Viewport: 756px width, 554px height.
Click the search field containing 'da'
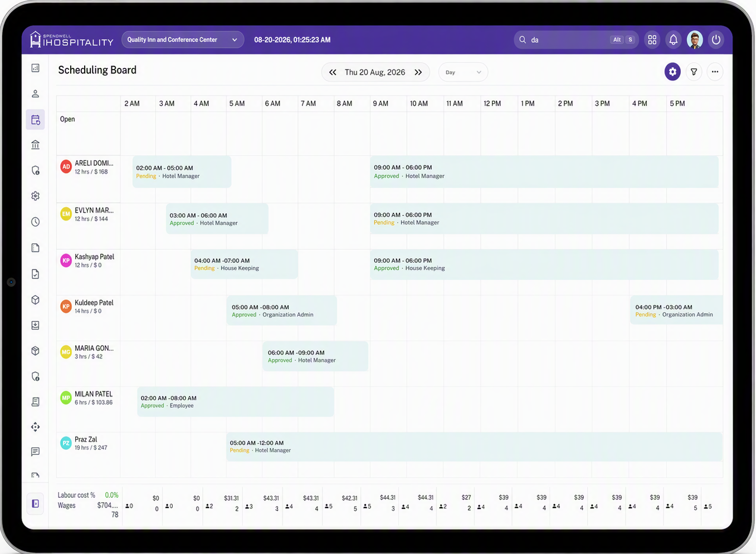(575, 40)
